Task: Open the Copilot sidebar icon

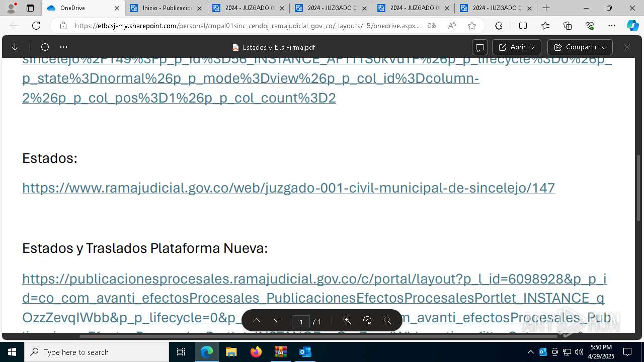Action: click(x=632, y=26)
